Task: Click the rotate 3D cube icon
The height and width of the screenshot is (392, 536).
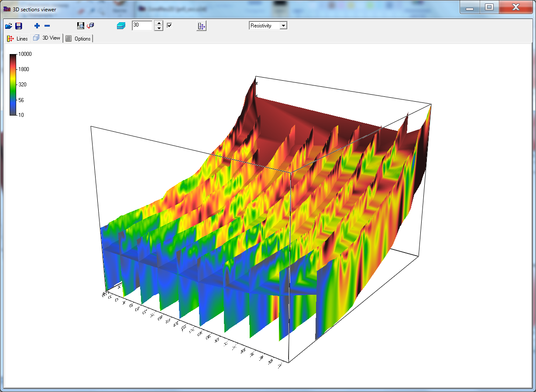Action: click(90, 26)
